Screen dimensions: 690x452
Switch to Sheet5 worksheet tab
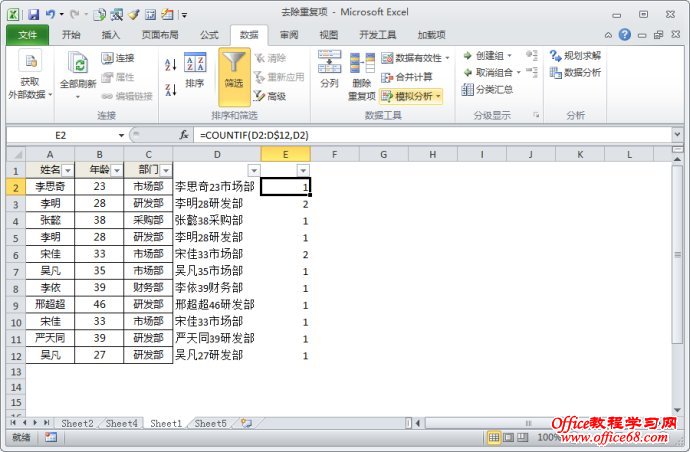(210, 423)
